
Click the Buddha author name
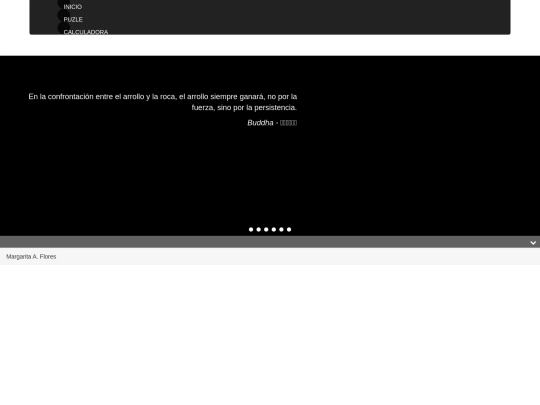260,123
